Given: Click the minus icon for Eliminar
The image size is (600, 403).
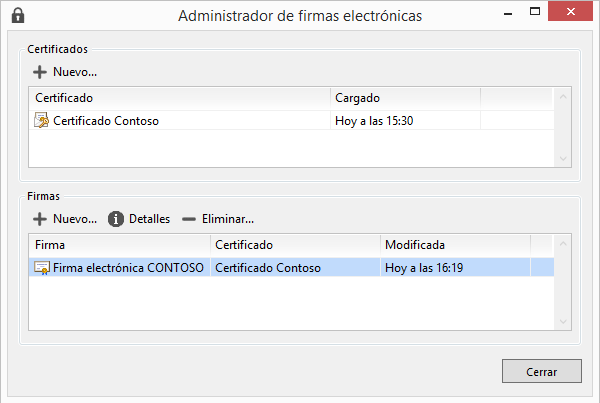Looking at the screenshot, I should [x=189, y=219].
